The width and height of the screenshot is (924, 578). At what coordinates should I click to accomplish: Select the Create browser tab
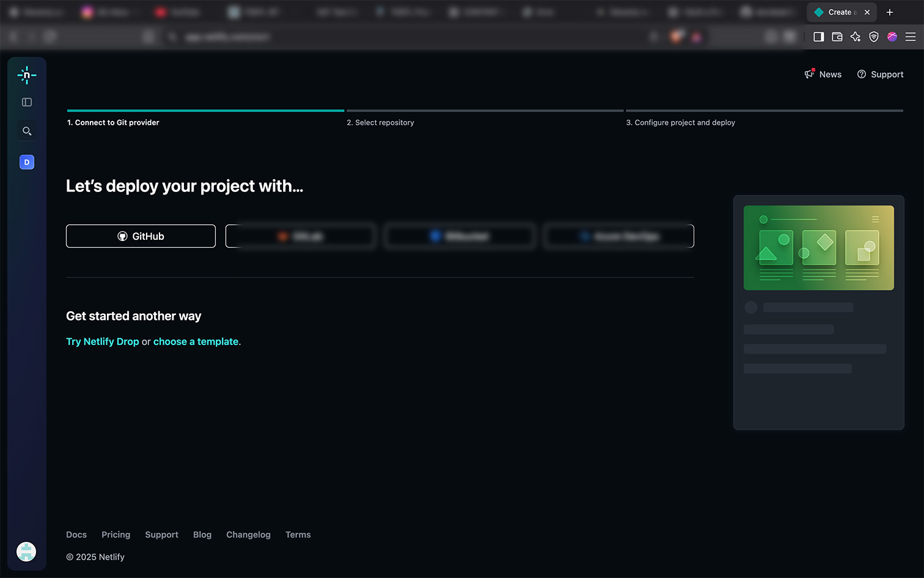[x=842, y=12]
